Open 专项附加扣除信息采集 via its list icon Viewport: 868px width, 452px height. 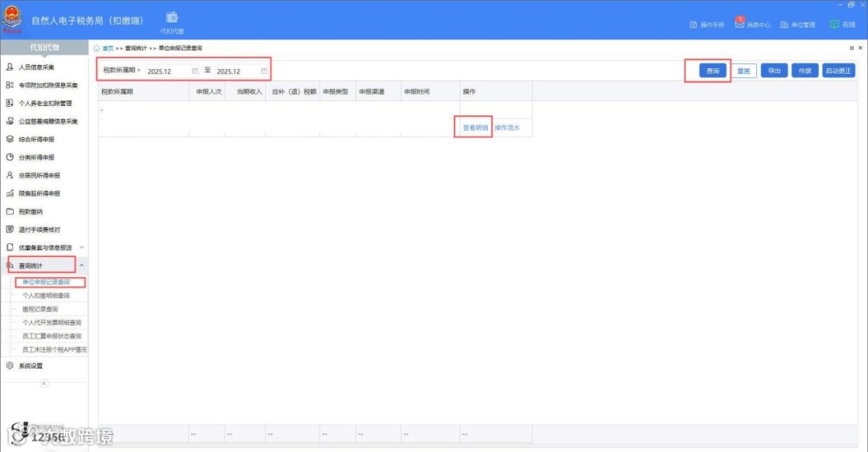[10, 84]
